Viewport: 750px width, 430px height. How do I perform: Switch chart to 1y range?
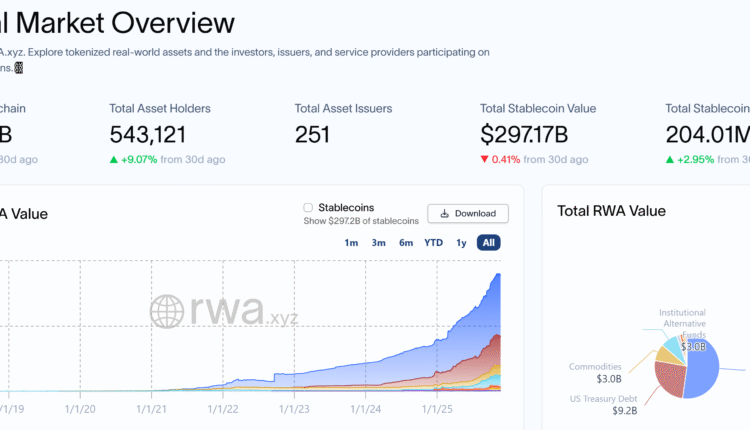(461, 243)
